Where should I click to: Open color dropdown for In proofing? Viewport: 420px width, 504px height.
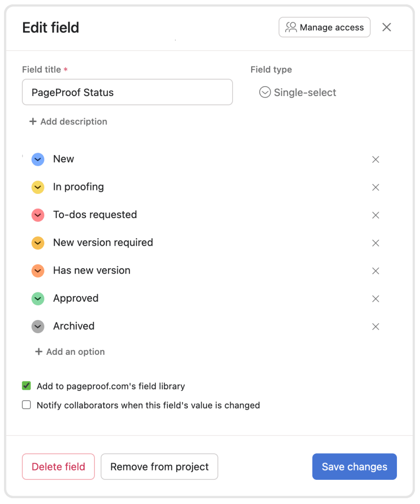[38, 188]
